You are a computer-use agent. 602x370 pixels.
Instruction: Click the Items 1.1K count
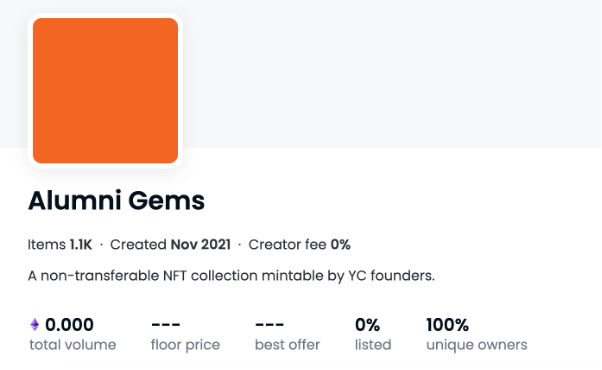coord(60,244)
